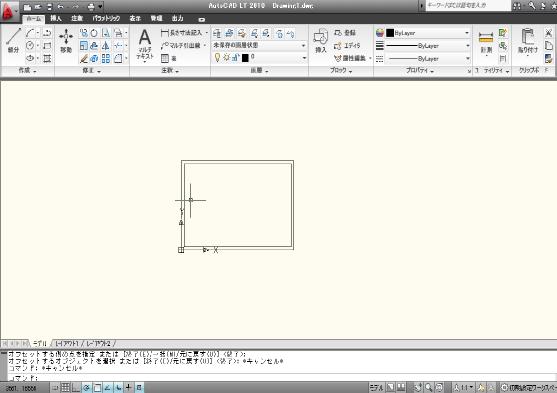Select the Rotate tool in the Modify panel

(x=94, y=33)
